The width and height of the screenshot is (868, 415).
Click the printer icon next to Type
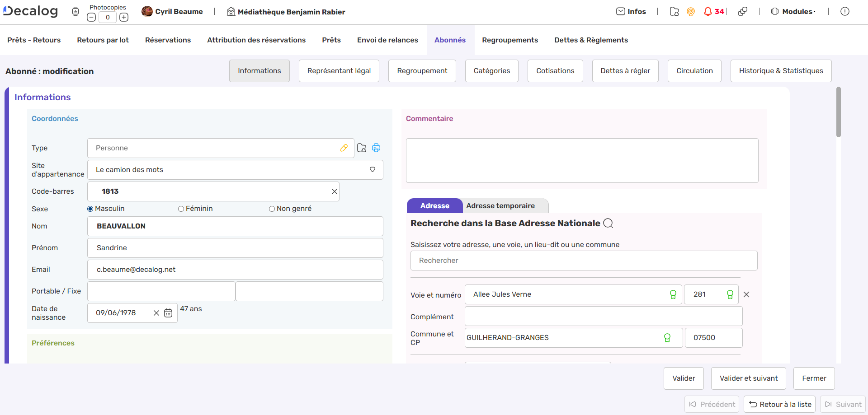[x=376, y=148]
